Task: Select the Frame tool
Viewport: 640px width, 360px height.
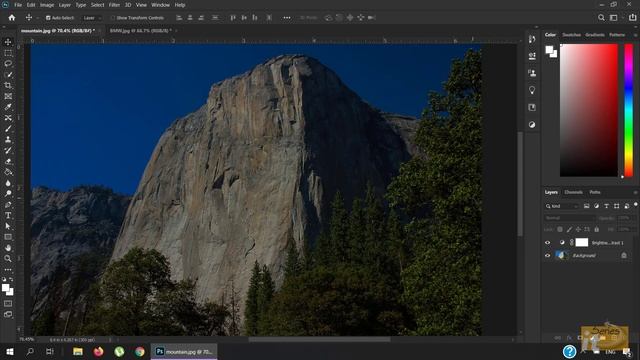Action: [x=8, y=96]
